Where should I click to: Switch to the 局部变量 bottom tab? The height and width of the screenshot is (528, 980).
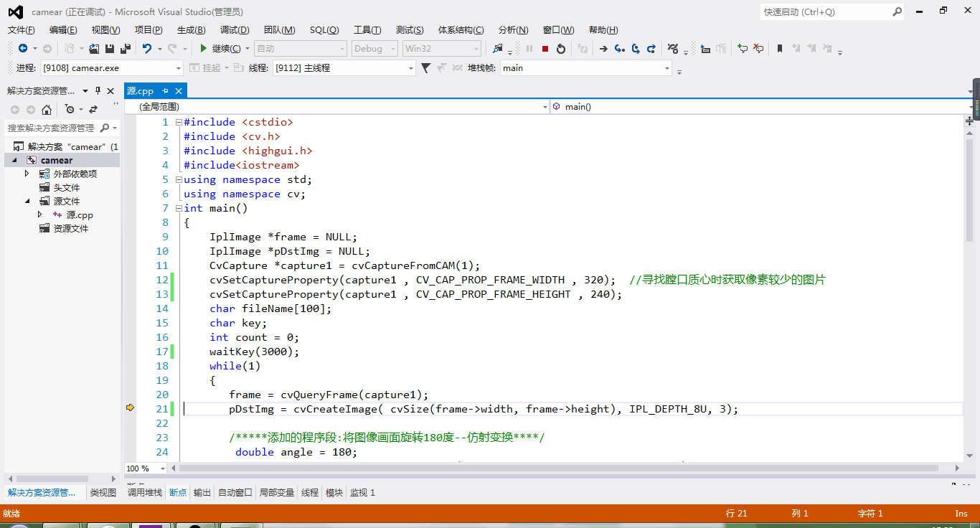coord(277,493)
